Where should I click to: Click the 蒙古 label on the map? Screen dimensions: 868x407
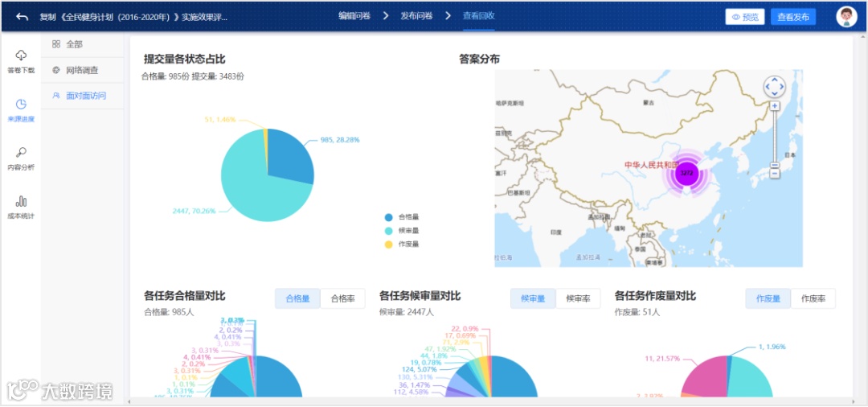[649, 103]
